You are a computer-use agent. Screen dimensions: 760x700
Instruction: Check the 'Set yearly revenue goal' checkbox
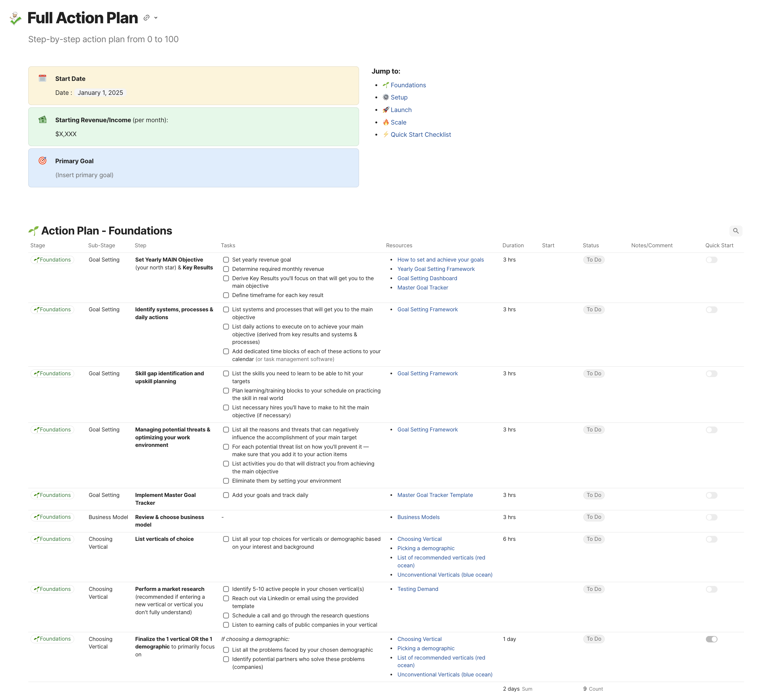[x=226, y=260]
